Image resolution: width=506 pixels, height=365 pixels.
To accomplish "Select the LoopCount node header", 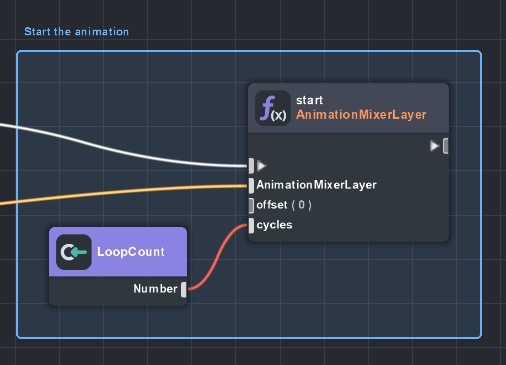I will pos(118,252).
